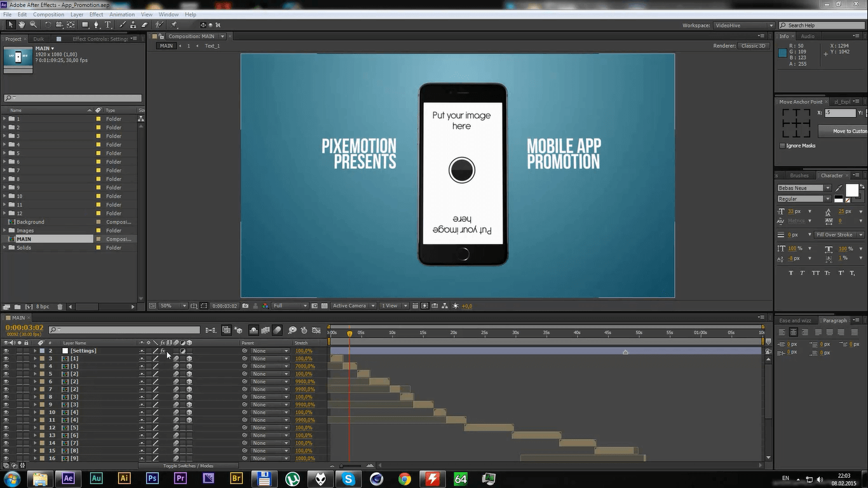Toggle region of interest button
The width and height of the screenshot is (868, 488).
(x=315, y=306)
